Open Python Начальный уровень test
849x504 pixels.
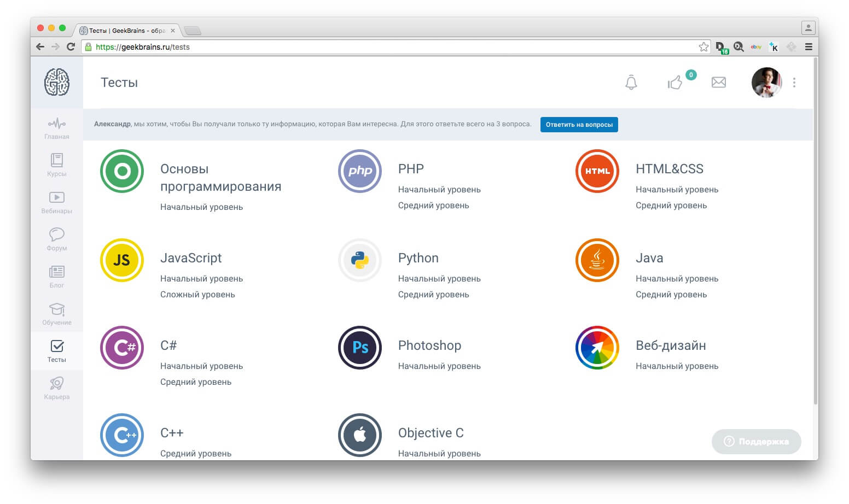[x=439, y=279]
